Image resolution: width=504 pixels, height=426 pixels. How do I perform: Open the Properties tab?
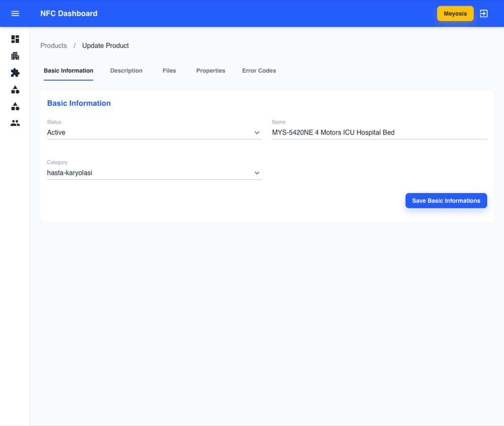211,70
